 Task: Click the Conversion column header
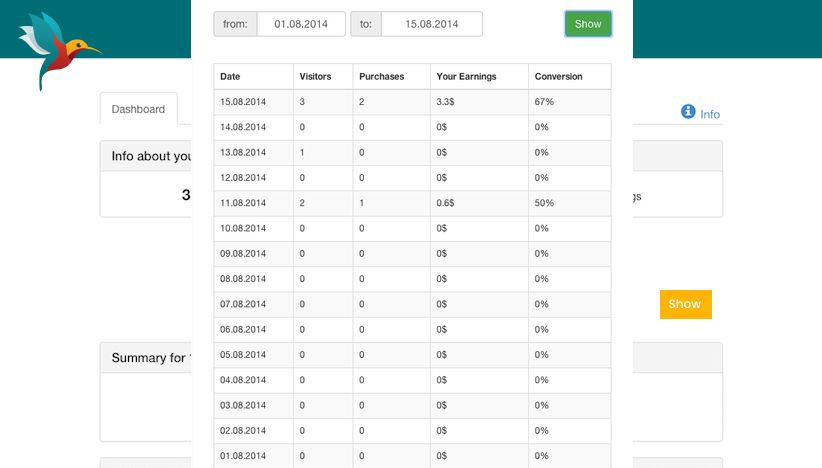[x=558, y=77]
